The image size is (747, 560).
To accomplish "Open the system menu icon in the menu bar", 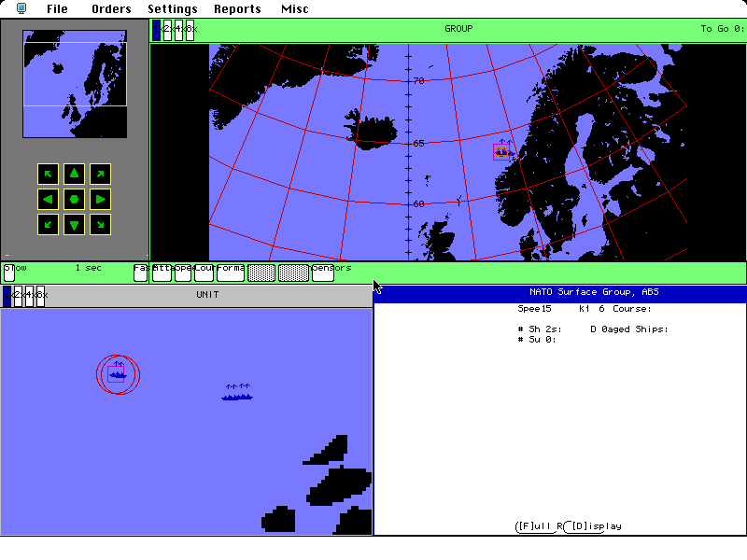I will point(21,8).
